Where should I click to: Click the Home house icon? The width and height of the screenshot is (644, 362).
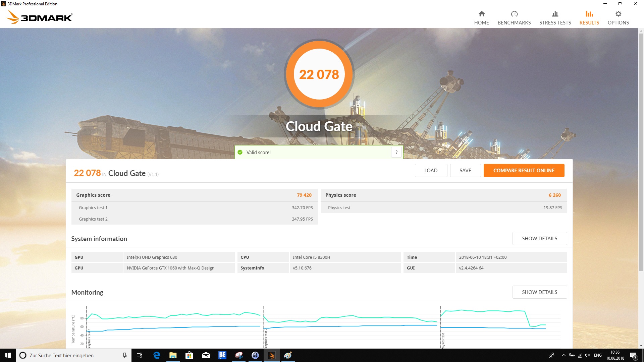coord(481,14)
